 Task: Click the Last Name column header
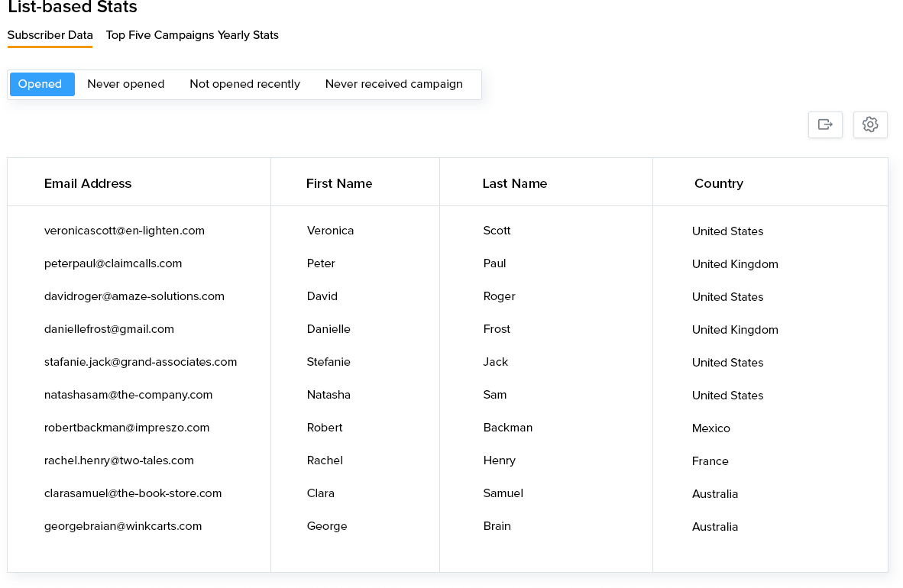515,183
